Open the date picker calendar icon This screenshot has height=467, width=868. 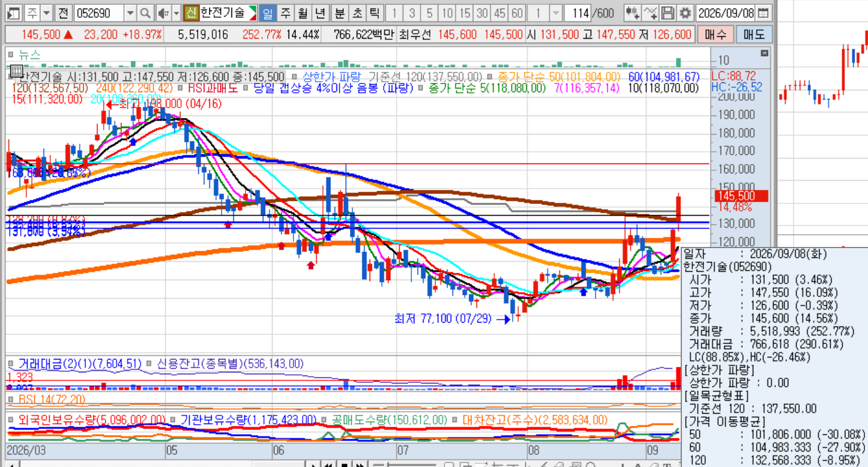coord(763,12)
